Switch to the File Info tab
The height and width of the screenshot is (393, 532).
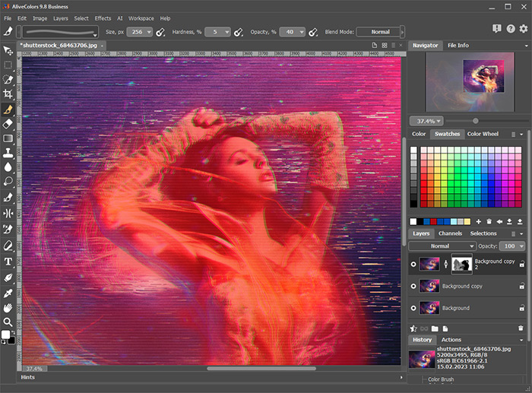(x=458, y=45)
